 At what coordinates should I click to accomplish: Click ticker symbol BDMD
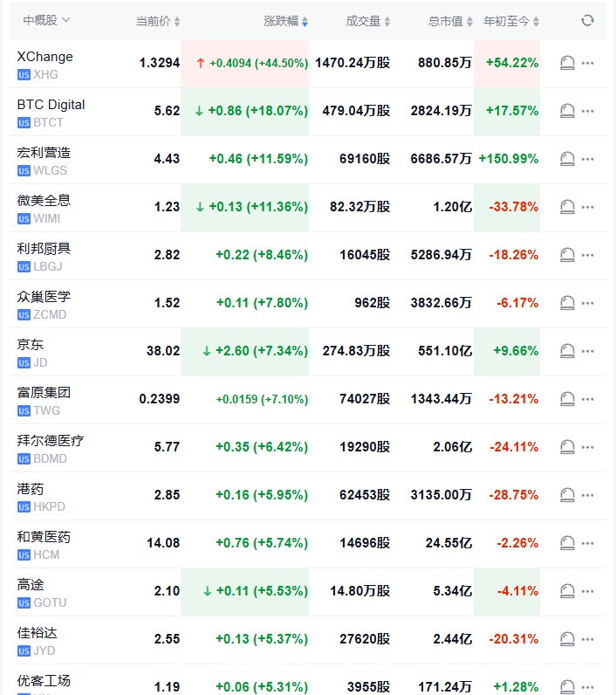[x=50, y=458]
